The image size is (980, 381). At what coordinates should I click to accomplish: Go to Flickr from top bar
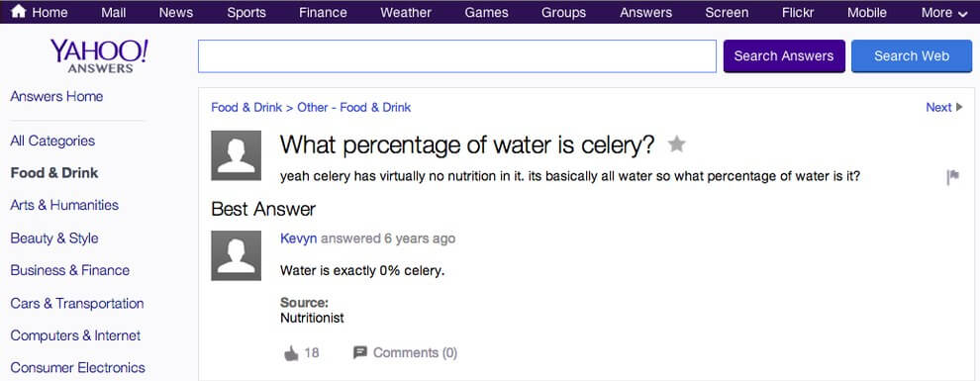tap(798, 12)
